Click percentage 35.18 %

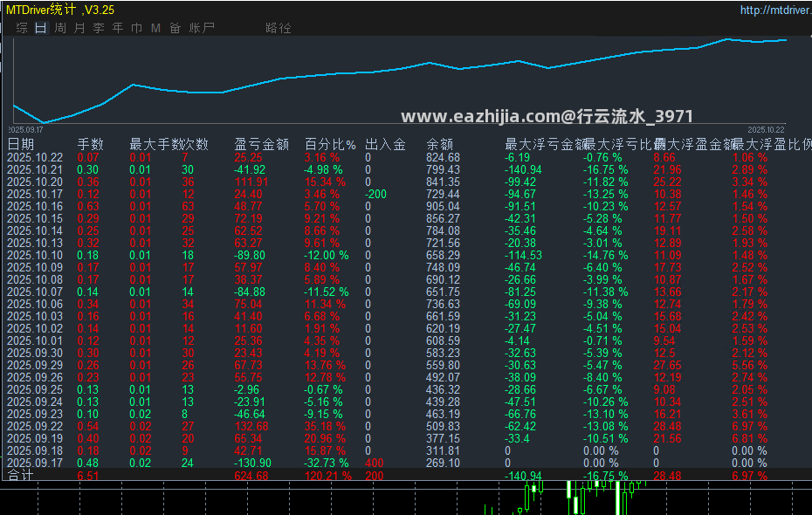(325, 427)
